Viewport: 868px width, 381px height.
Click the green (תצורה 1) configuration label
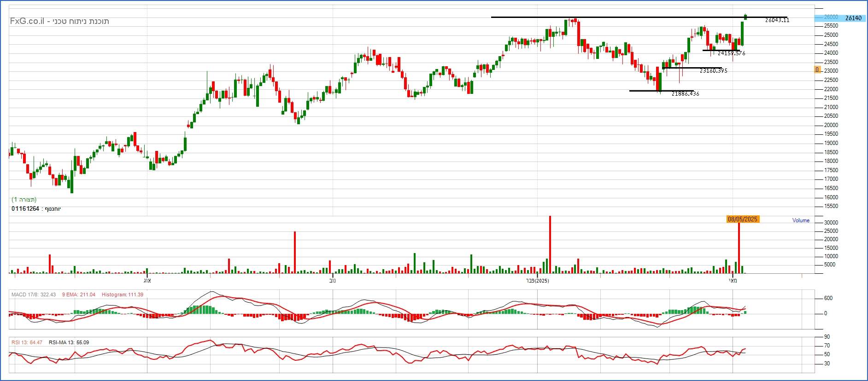point(24,200)
